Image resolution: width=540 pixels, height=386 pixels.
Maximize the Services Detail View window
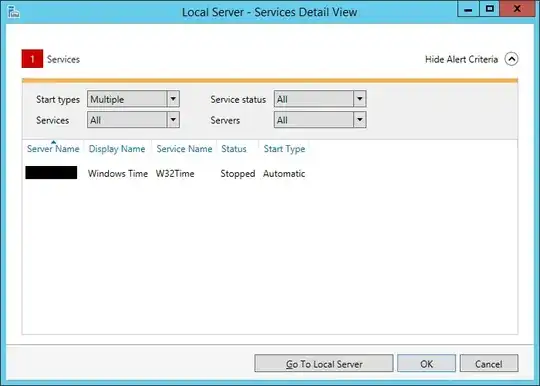(x=489, y=9)
